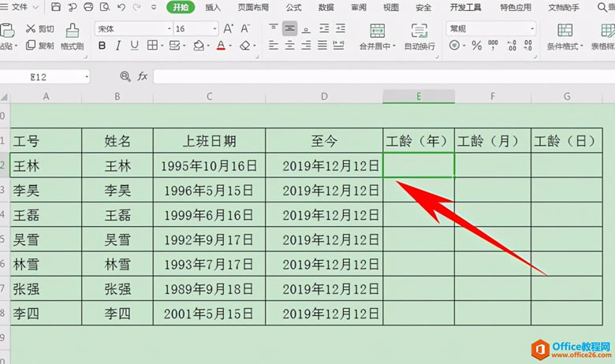Click the magnifier icon beside fx
This screenshot has height=364, width=615.
point(125,76)
